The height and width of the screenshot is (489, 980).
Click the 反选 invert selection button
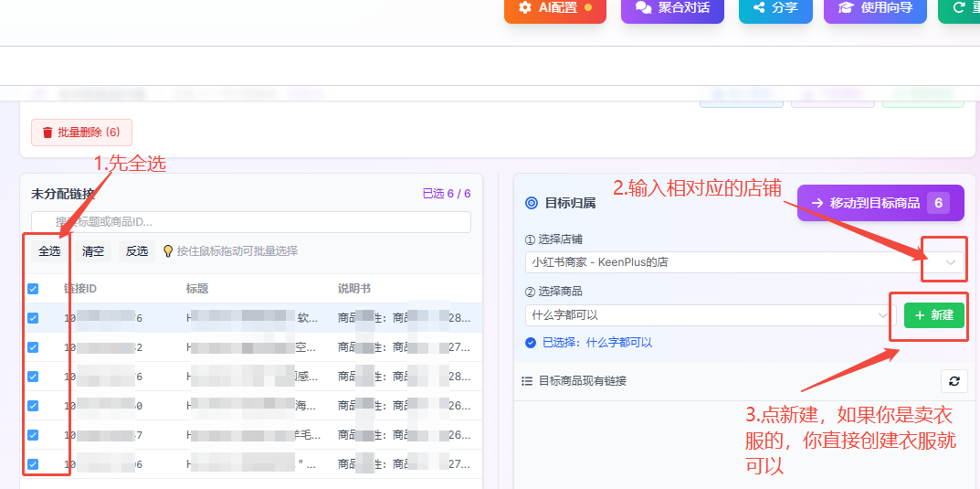point(137,251)
